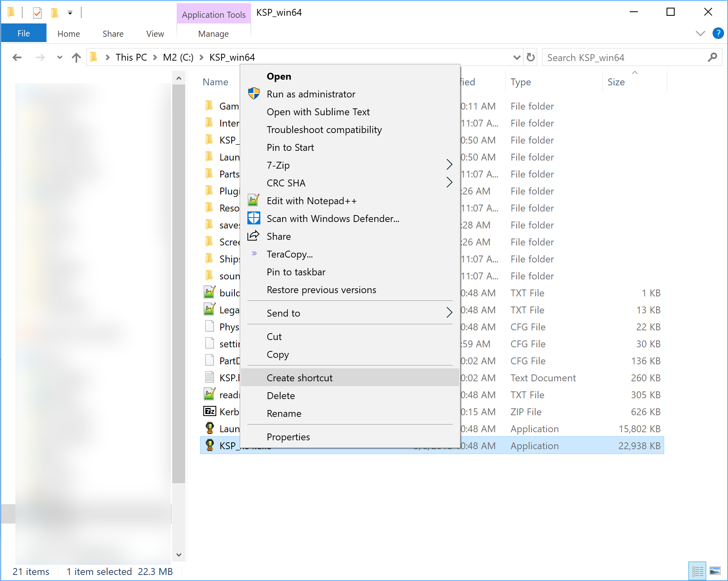Expand the Send to submenu
Image resolution: width=728 pixels, height=581 pixels.
click(449, 313)
